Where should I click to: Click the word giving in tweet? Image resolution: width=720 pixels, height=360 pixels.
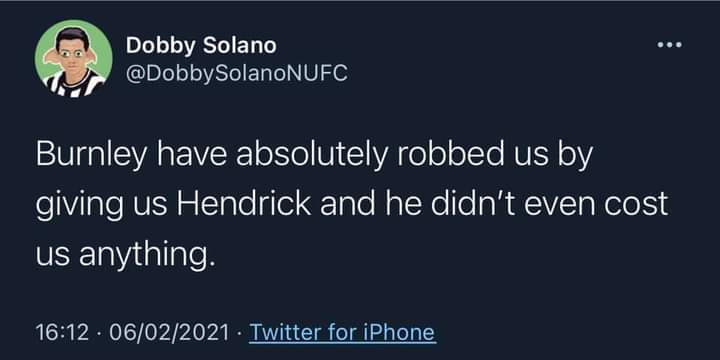79,205
